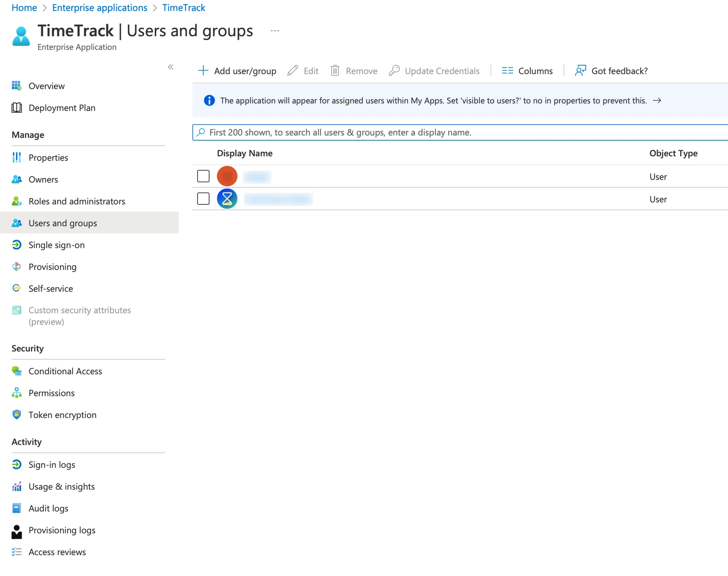Viewport: 728px width, 576px height.
Task: Open the Overview section
Action: 46,86
